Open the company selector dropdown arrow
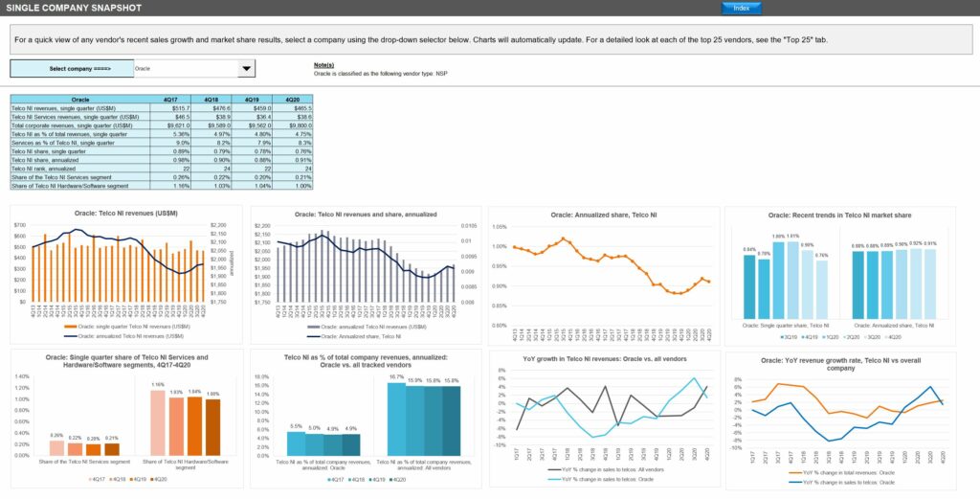The image size is (980, 499). (247, 69)
